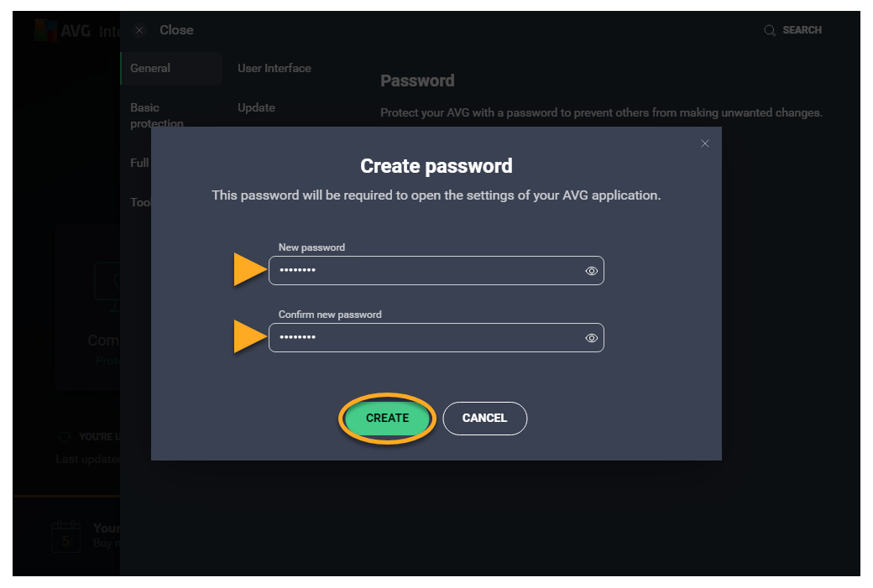Focus the New password input field
Screen dimensions: 873x588
pos(424,271)
